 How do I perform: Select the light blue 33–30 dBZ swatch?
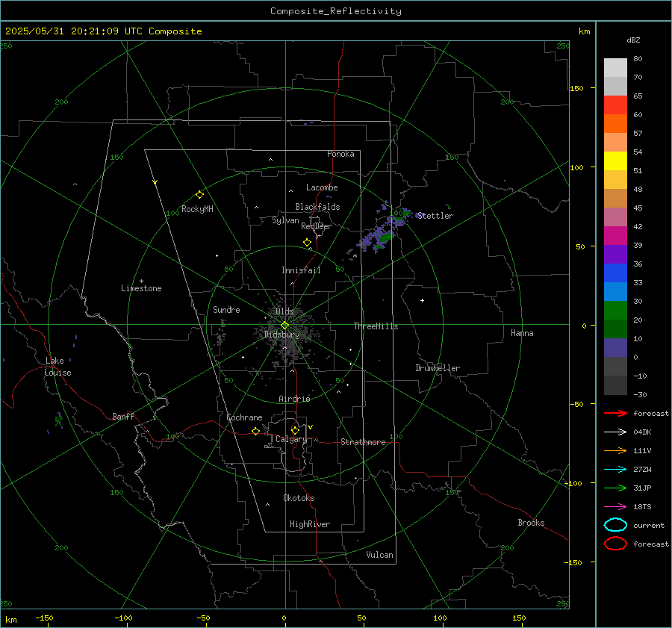pyautogui.click(x=615, y=292)
